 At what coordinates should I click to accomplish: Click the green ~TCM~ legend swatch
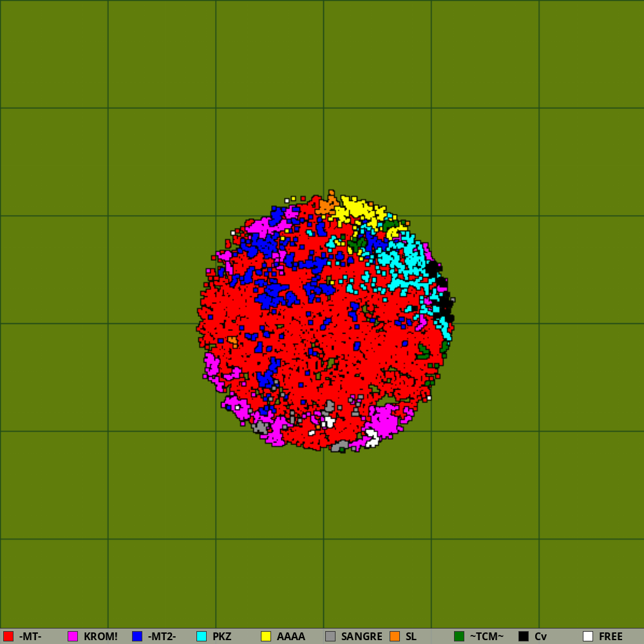click(459, 636)
